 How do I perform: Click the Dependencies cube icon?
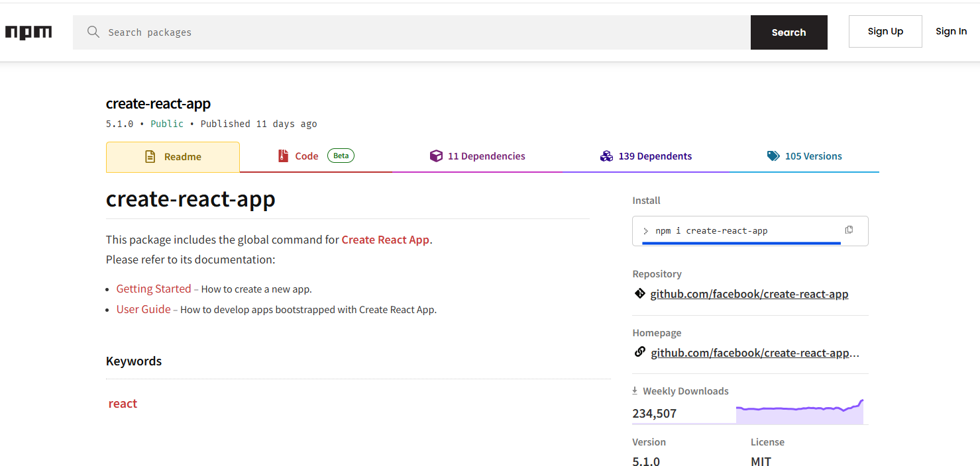pos(436,156)
